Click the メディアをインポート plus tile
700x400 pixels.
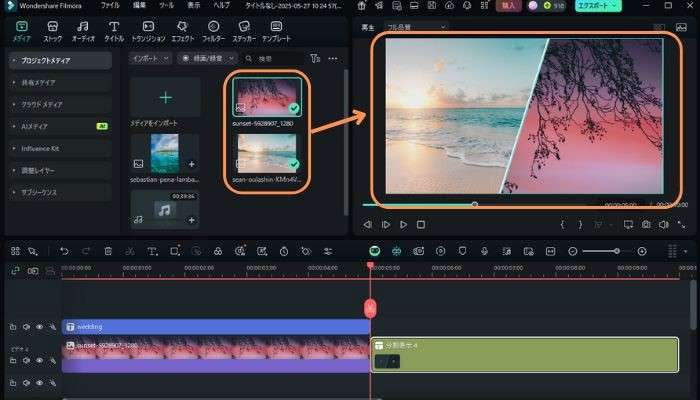[165, 97]
